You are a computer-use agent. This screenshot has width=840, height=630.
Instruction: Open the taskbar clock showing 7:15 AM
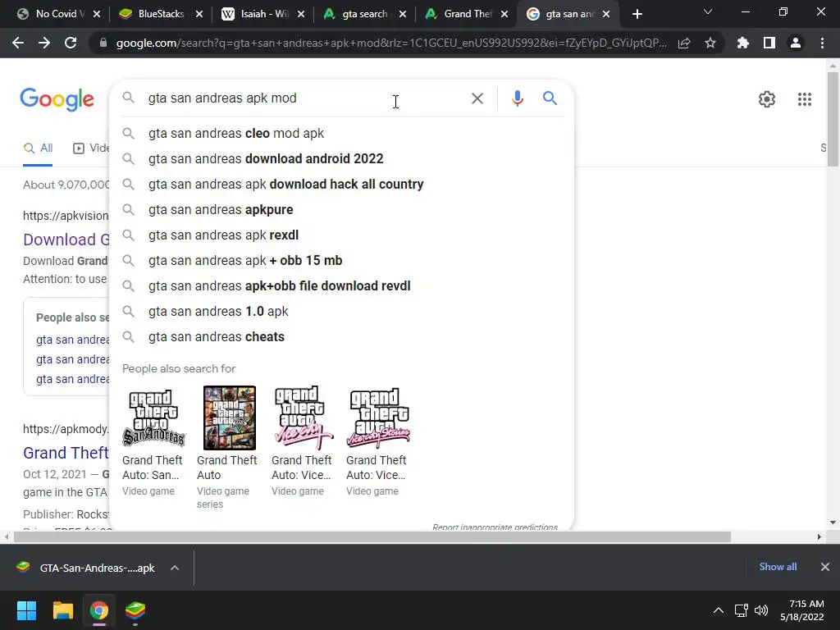(802, 610)
